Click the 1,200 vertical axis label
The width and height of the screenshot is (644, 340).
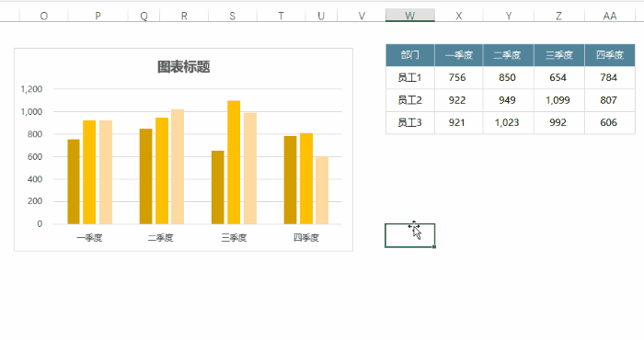[x=31, y=89]
